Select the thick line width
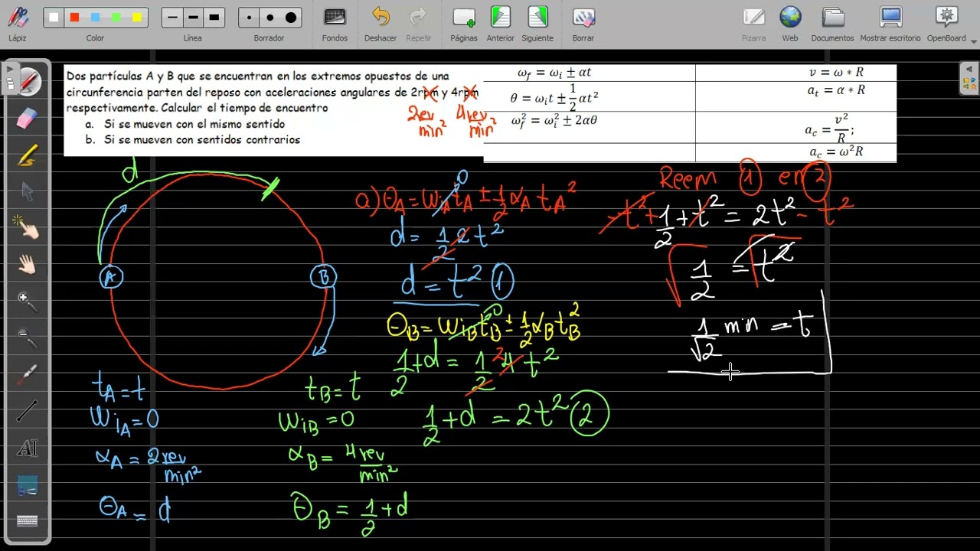The width and height of the screenshot is (980, 551). pyautogui.click(x=214, y=18)
